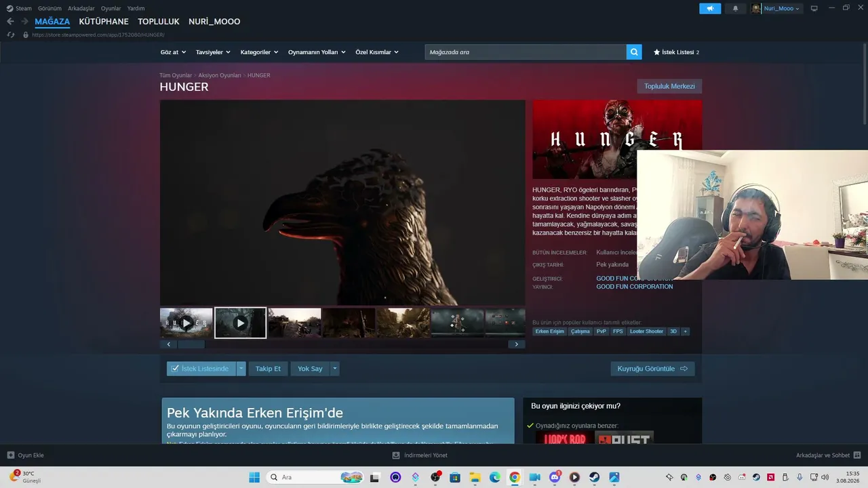
Task: Click the Kuyruğu Görüntüle button
Action: pyautogui.click(x=652, y=369)
